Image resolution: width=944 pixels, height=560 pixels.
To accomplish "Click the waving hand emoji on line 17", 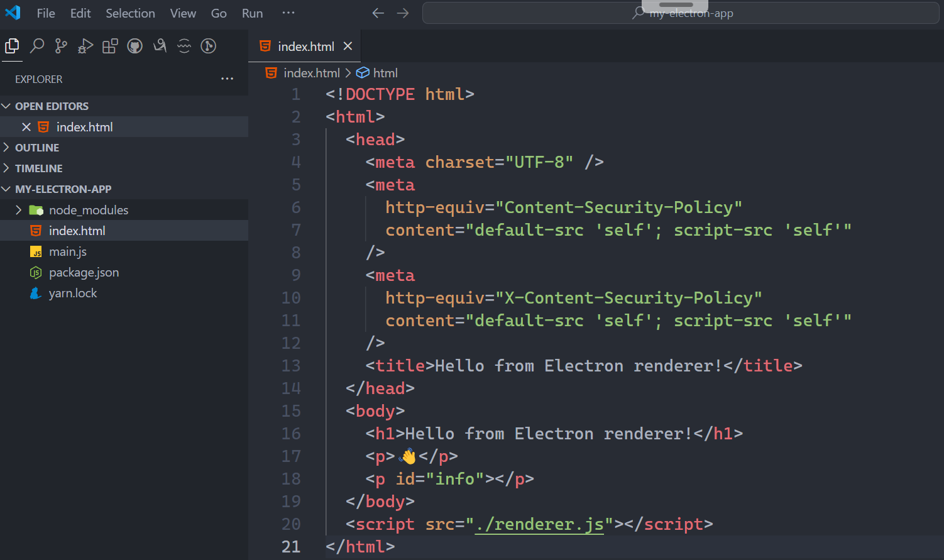I will tap(407, 456).
